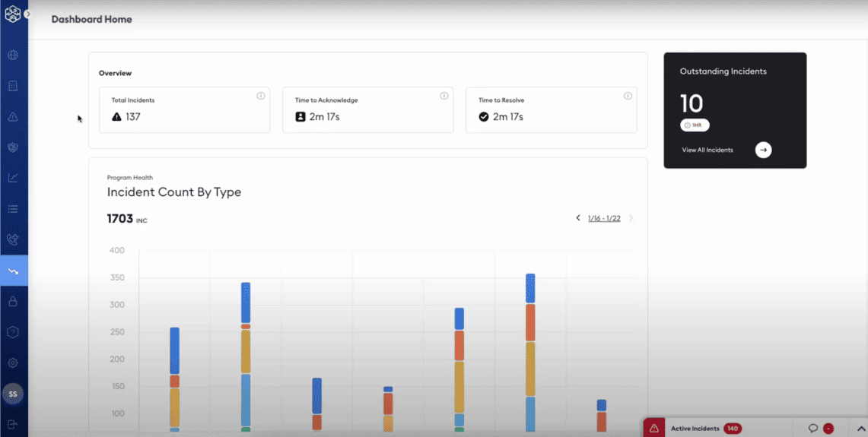Screen dimensions: 868x437
Task: Click the phone call sidebar icon
Action: [13, 239]
